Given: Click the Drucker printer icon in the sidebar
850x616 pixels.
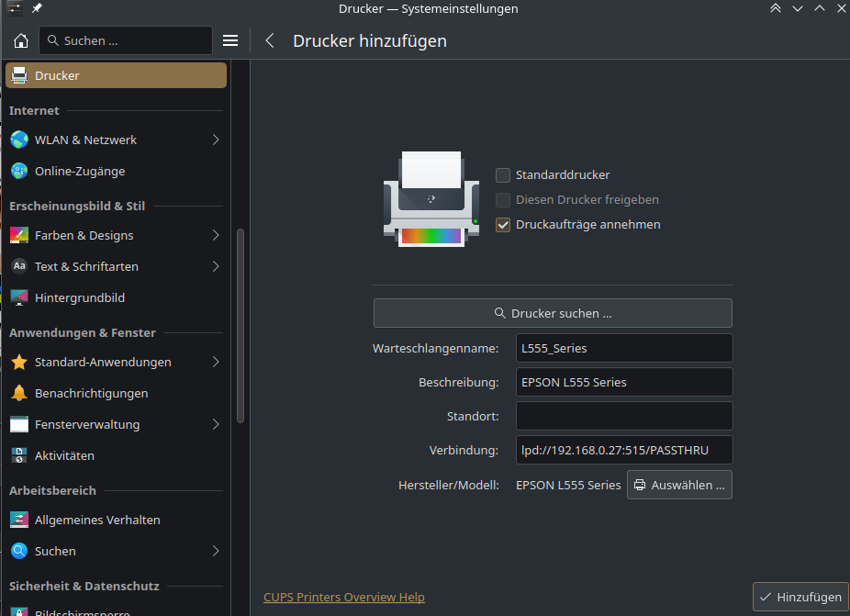Looking at the screenshot, I should coord(19,75).
